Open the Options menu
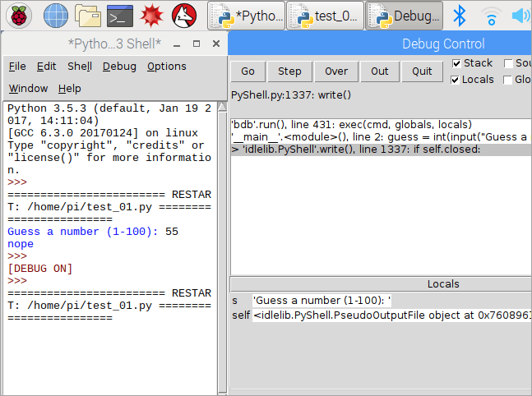The height and width of the screenshot is (396, 532). (x=167, y=67)
